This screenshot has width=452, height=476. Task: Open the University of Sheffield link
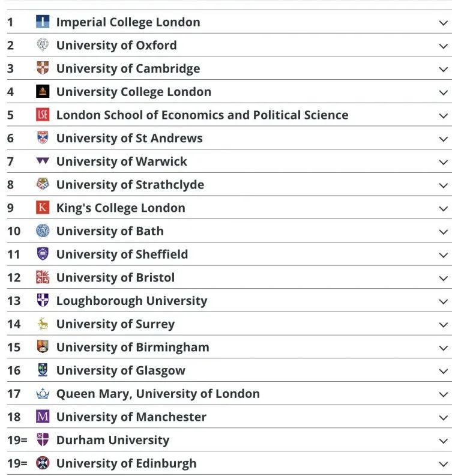pyautogui.click(x=122, y=255)
